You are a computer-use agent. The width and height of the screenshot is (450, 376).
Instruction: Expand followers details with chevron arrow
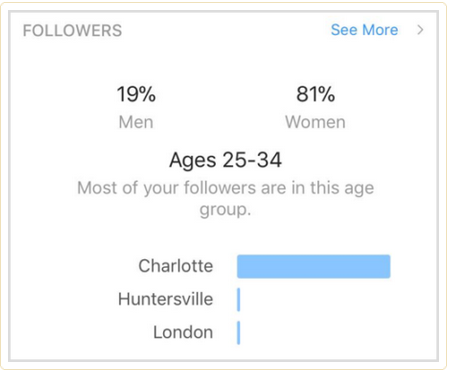pyautogui.click(x=421, y=30)
